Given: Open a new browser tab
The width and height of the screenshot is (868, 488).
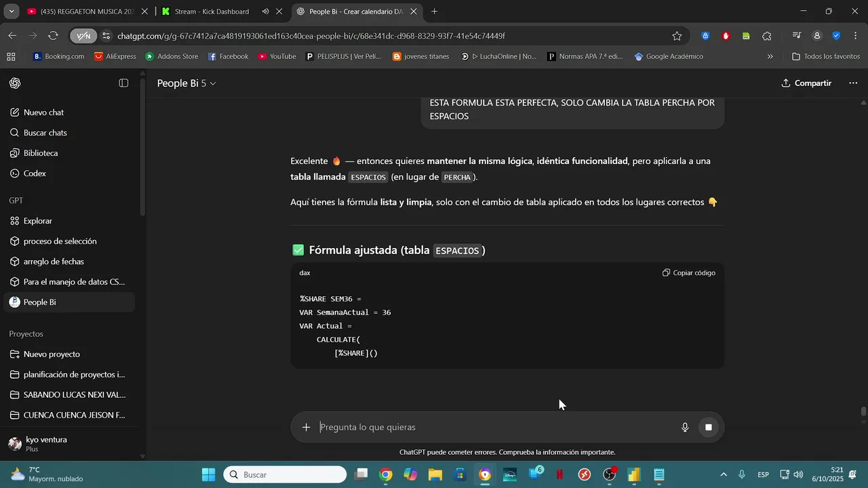Looking at the screenshot, I should coord(434,12).
